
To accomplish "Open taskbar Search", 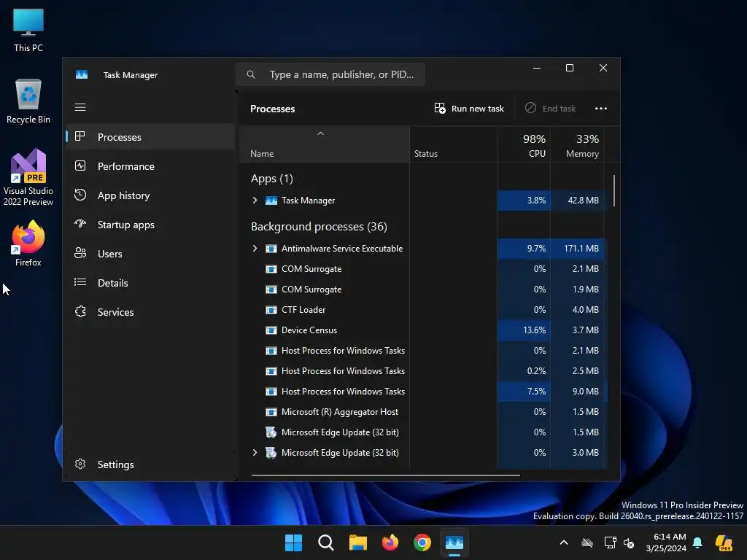I will [326, 542].
